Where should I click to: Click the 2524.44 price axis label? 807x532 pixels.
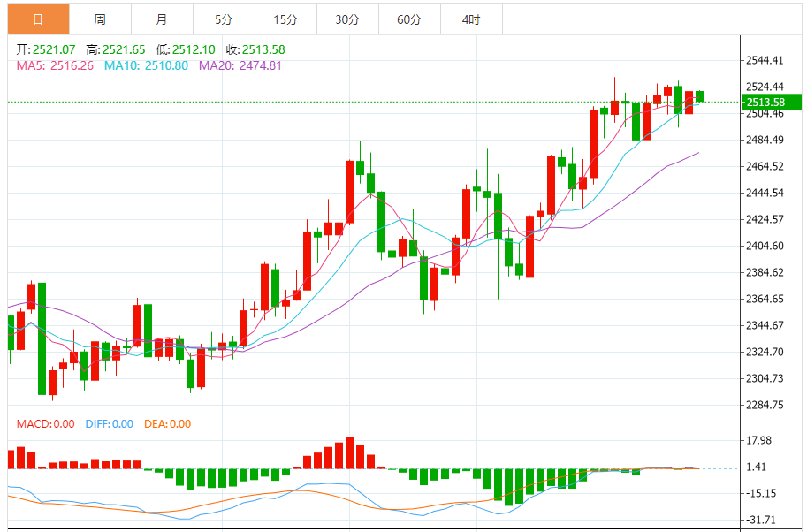tap(765, 87)
